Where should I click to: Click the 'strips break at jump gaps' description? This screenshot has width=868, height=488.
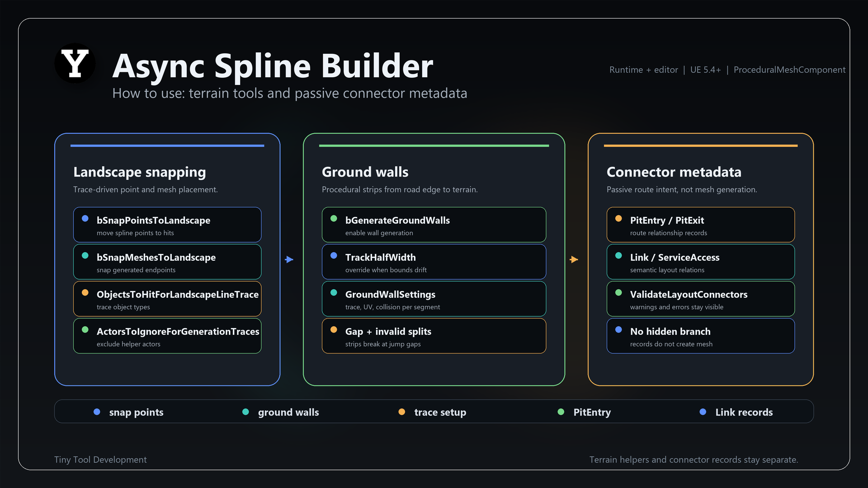[383, 344]
